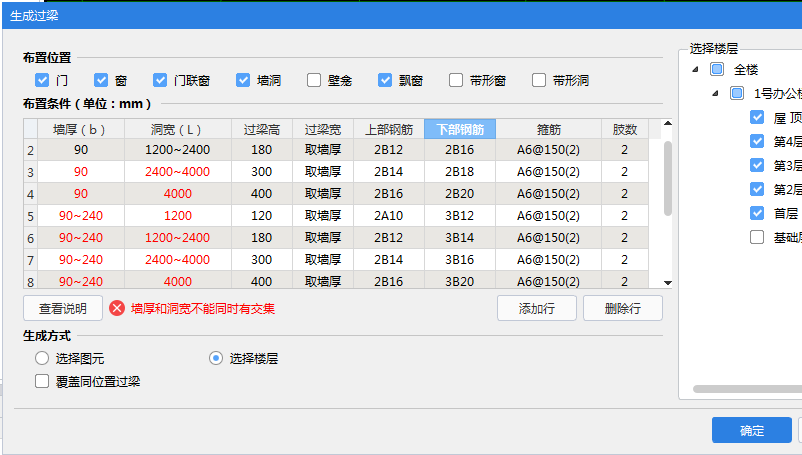Viewport: 802px width, 455px height.
Task: Uncheck the 屋顶 floor checkbox
Action: click(757, 117)
